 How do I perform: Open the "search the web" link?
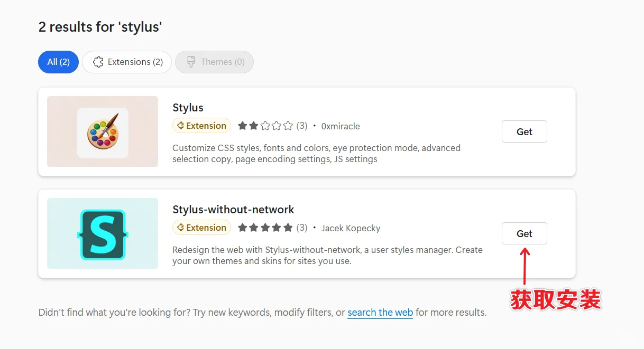(380, 312)
